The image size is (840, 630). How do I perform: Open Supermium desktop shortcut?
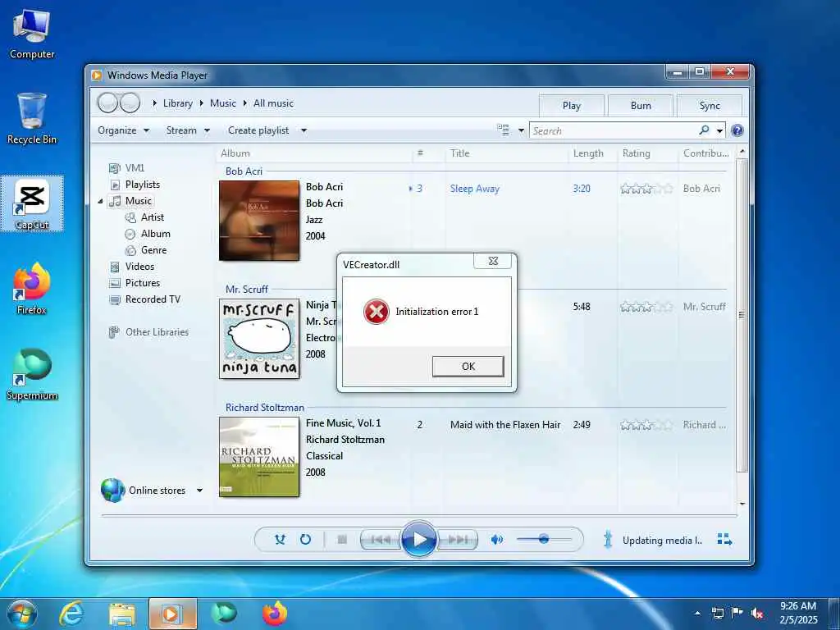point(32,374)
